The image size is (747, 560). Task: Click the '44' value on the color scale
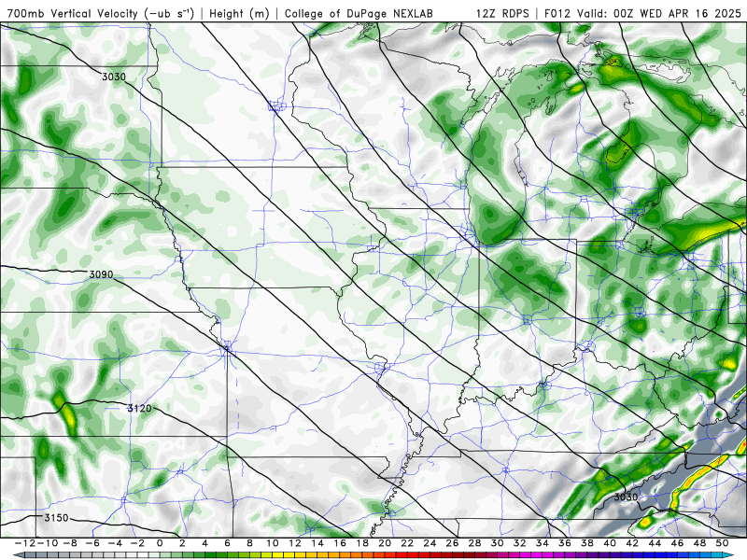[x=655, y=543]
